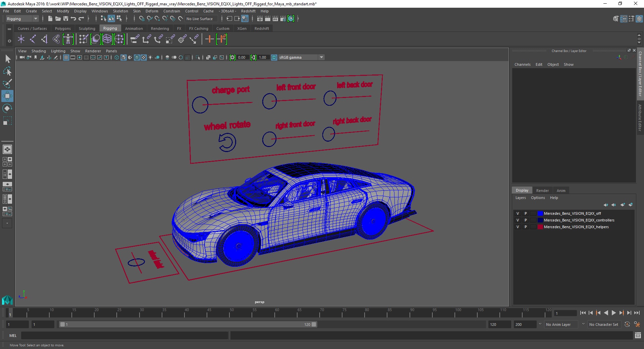
Task: Open the Deform menu
Action: coord(152,11)
